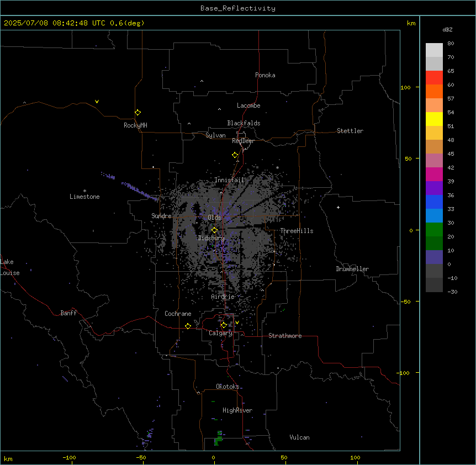The height and width of the screenshot is (465, 476).
Task: Pick the blue 33-36 dBZ legend swatch
Action: pyautogui.click(x=434, y=202)
